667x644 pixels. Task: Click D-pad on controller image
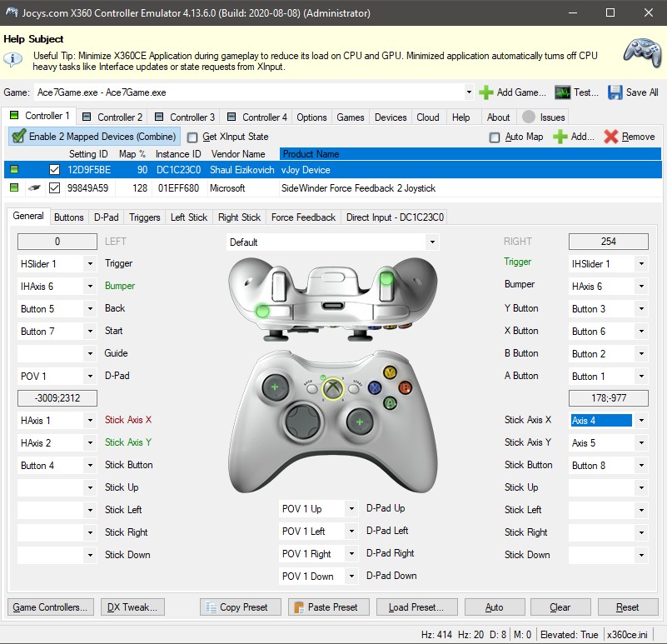(x=303, y=421)
